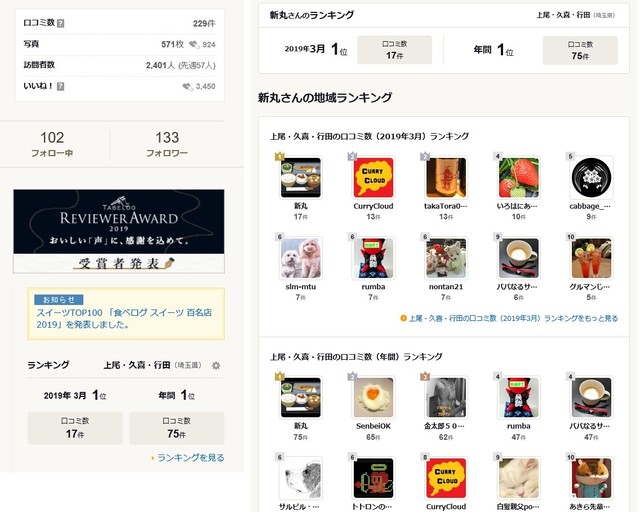Open the ranking area settings gear
The height and width of the screenshot is (512, 640).
216,365
